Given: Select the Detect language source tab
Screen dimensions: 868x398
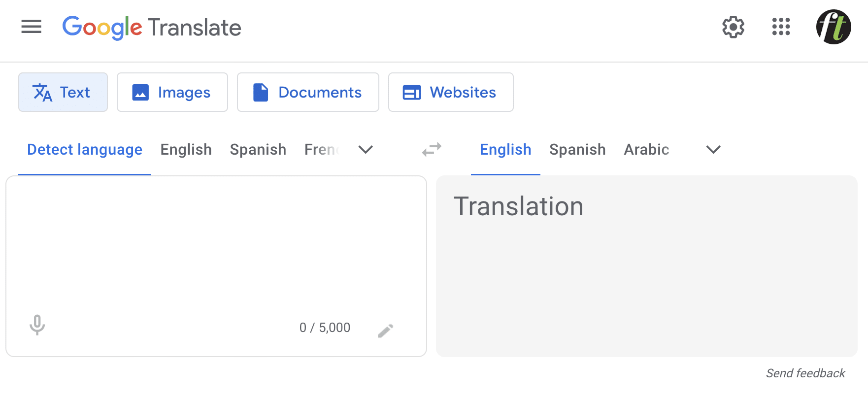Looking at the screenshot, I should pos(85,150).
